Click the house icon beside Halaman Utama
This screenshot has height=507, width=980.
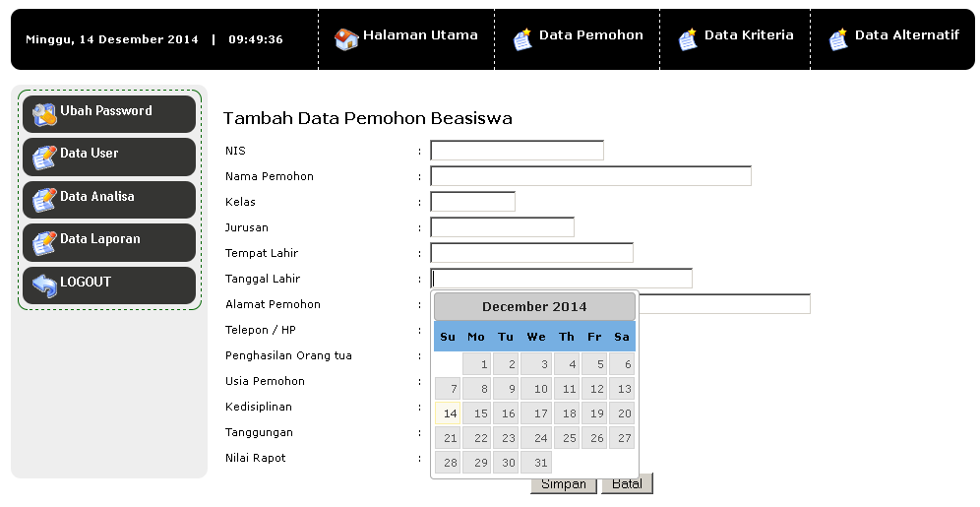coord(346,39)
